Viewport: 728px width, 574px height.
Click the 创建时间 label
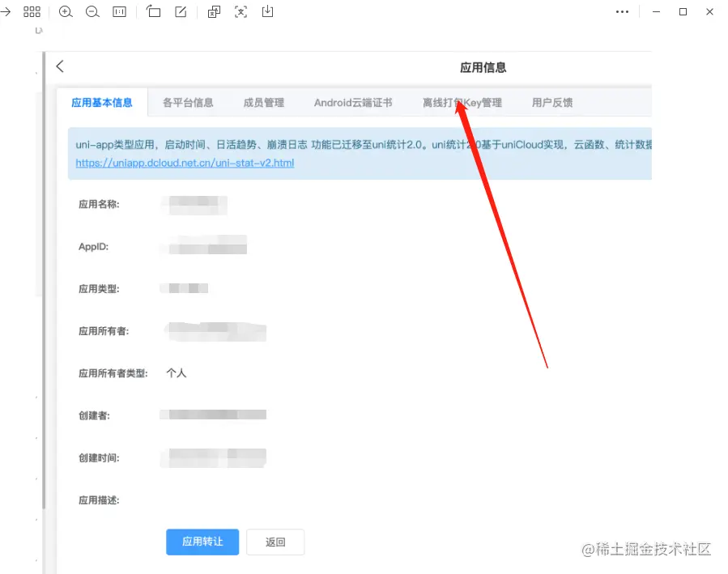pos(99,457)
